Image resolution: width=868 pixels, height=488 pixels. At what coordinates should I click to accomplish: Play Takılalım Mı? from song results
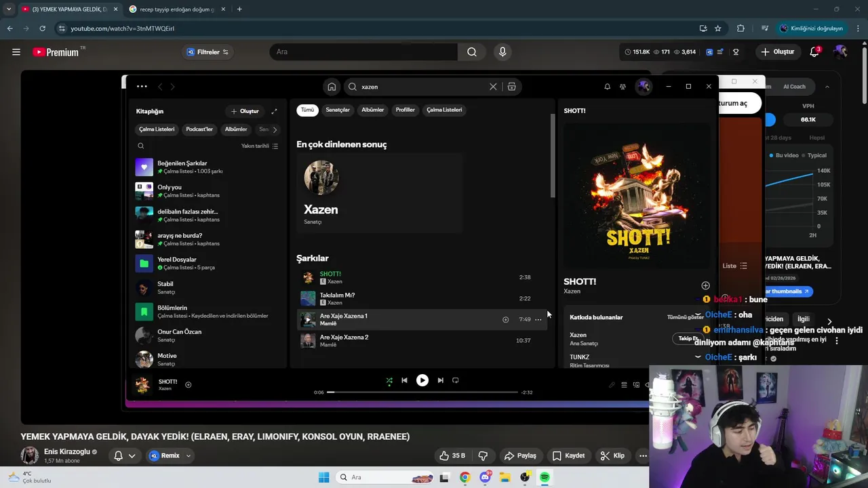coord(308,298)
